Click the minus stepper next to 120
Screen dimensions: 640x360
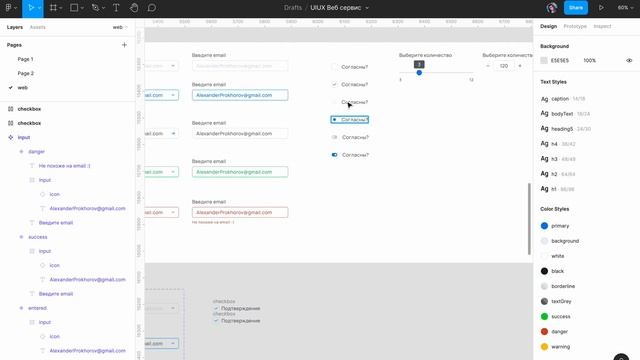click(x=488, y=66)
